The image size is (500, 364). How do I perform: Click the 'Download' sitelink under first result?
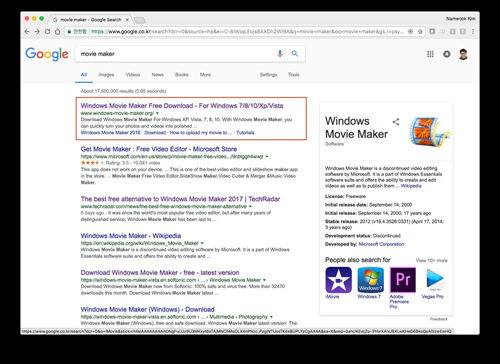[155, 133]
